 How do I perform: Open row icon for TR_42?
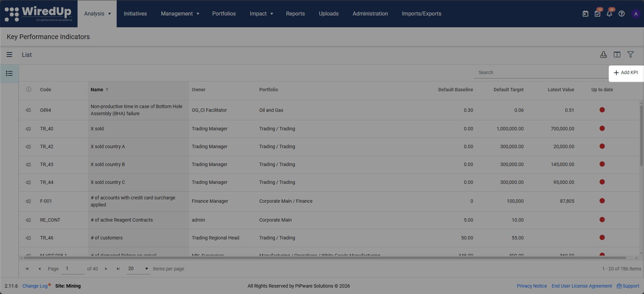point(28,146)
